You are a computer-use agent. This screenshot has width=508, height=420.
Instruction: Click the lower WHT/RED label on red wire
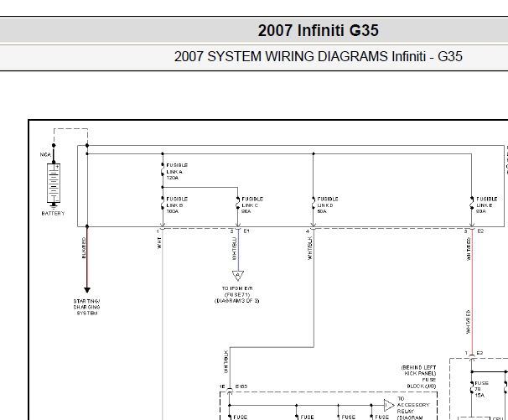[468, 322]
